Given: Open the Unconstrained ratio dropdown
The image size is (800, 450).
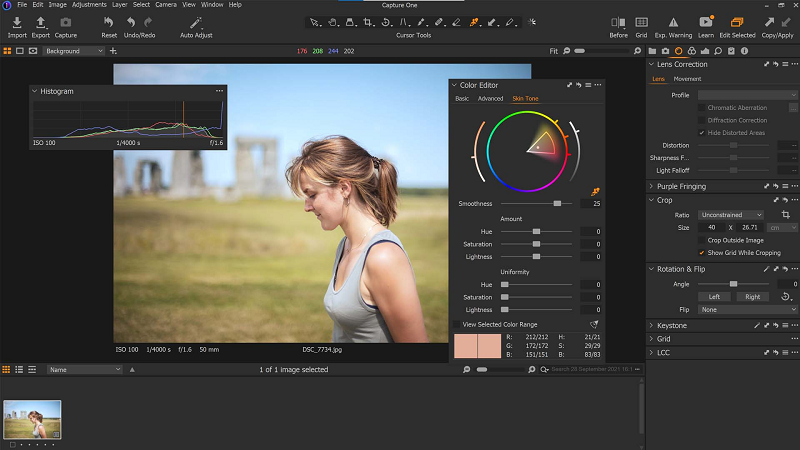Looking at the screenshot, I should 731,215.
